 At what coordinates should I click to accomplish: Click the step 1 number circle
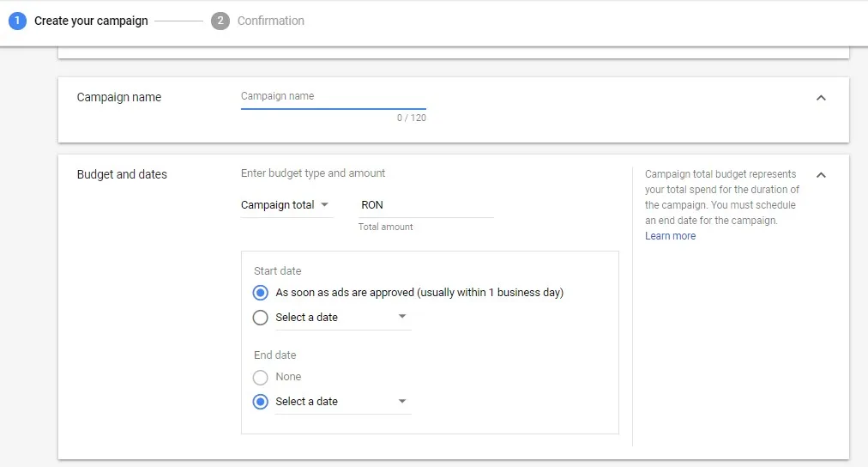point(17,21)
